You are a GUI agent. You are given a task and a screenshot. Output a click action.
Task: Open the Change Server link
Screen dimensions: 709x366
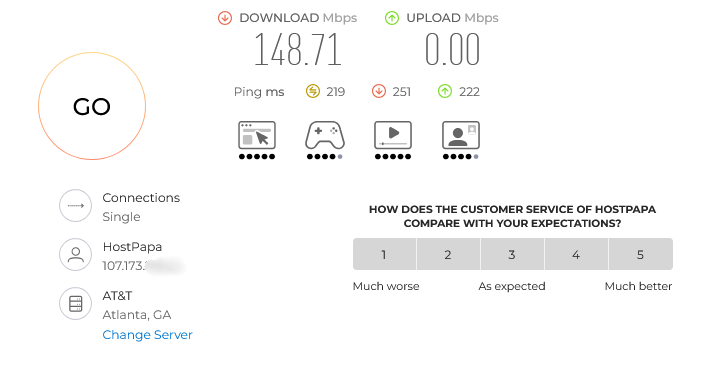pyautogui.click(x=147, y=335)
